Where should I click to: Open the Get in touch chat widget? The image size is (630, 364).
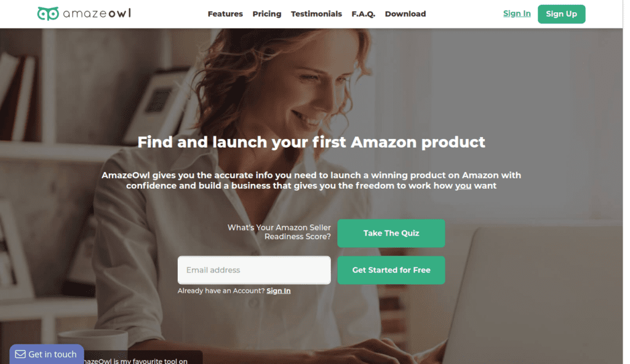(47, 354)
